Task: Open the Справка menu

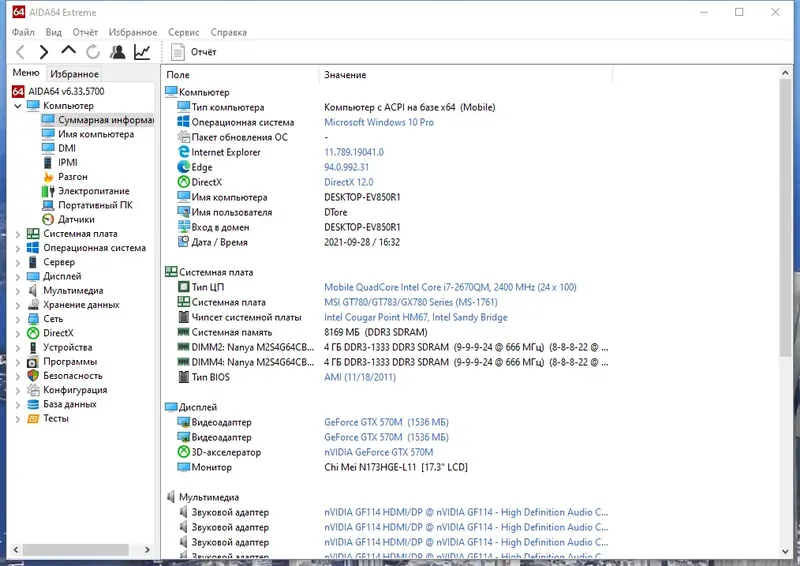Action: [229, 32]
